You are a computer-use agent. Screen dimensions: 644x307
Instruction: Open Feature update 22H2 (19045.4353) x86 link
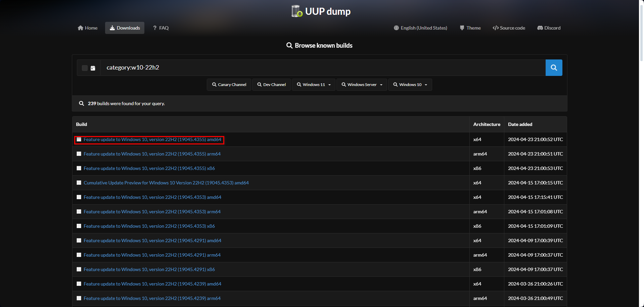click(x=149, y=226)
